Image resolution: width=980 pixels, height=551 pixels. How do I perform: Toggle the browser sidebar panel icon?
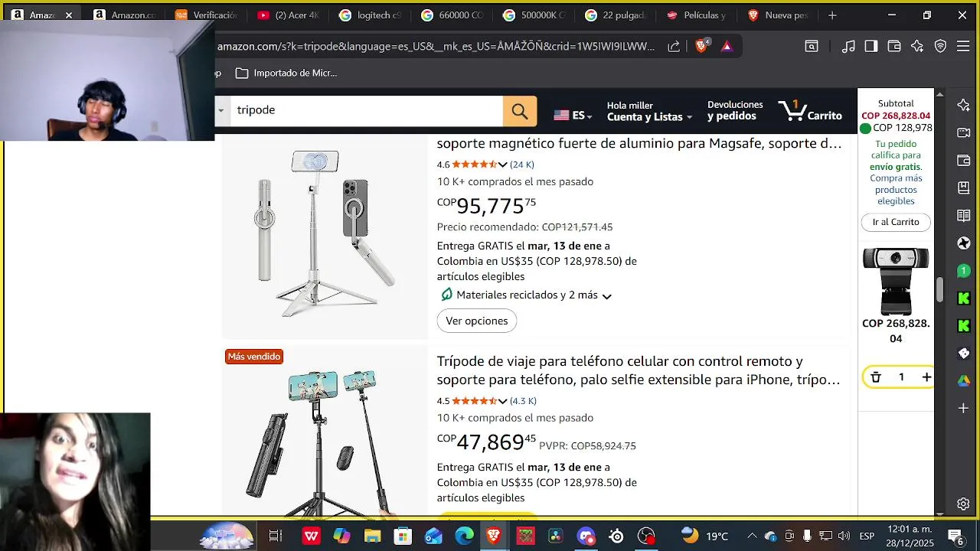(871, 46)
